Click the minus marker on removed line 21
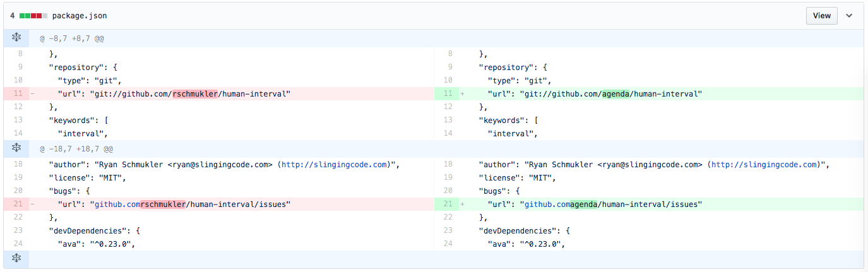868x272 pixels. pyautogui.click(x=33, y=204)
